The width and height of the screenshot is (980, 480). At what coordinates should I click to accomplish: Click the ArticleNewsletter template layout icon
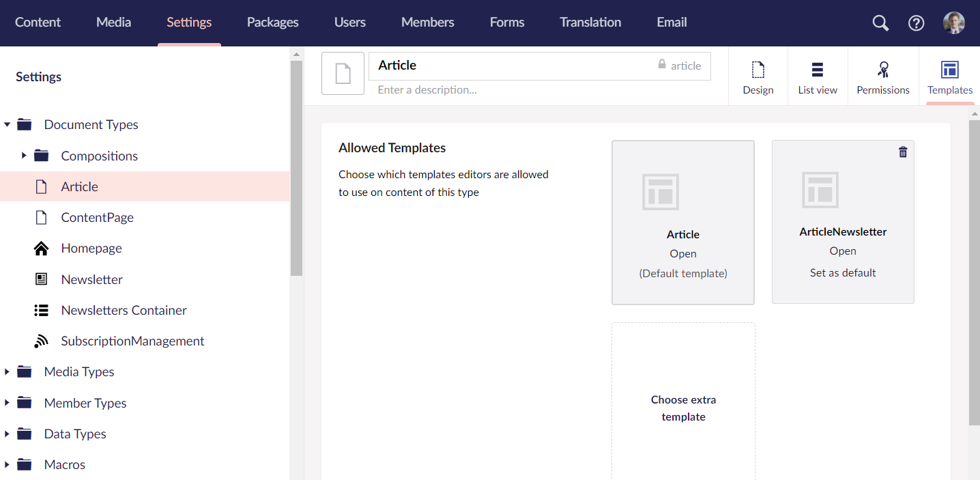click(x=820, y=189)
